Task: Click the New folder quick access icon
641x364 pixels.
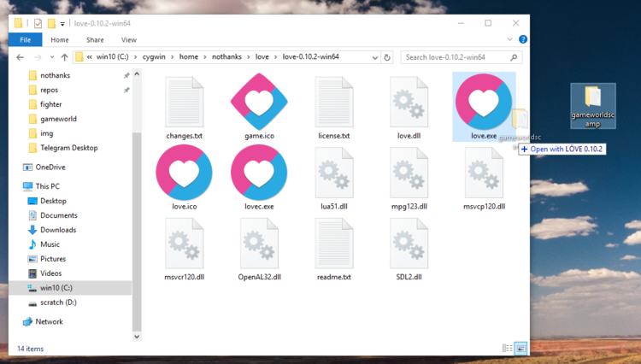Action: [x=51, y=23]
